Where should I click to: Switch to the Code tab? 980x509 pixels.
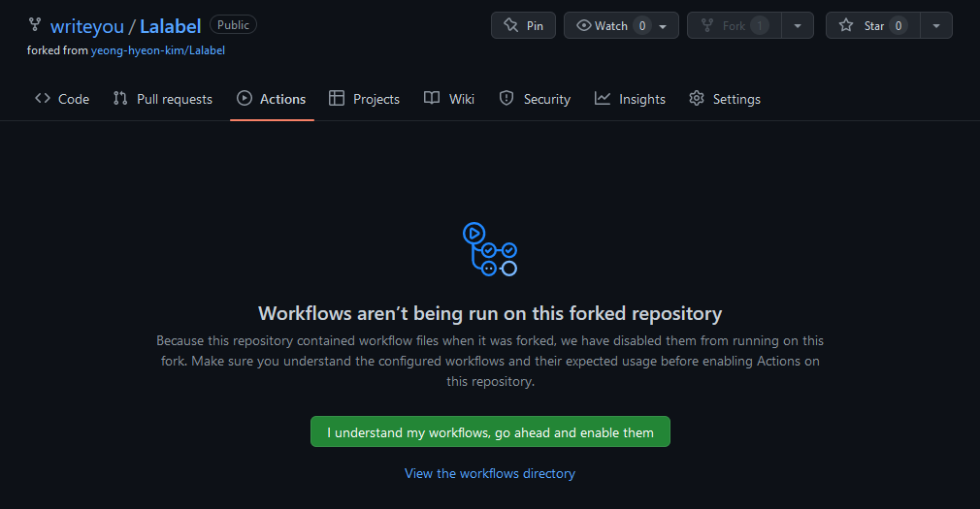pos(62,99)
